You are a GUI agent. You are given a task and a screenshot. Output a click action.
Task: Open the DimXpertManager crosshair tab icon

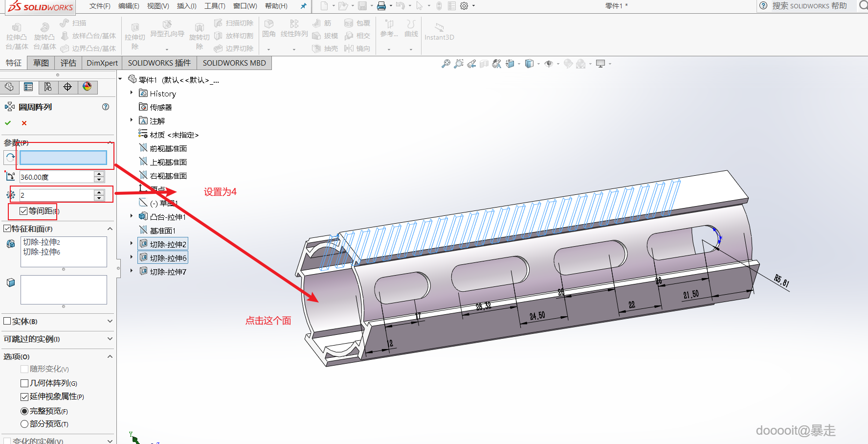(x=67, y=87)
